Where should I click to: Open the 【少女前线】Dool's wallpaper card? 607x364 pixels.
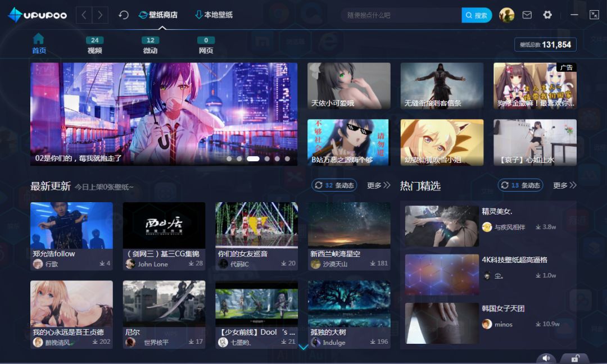257,315
